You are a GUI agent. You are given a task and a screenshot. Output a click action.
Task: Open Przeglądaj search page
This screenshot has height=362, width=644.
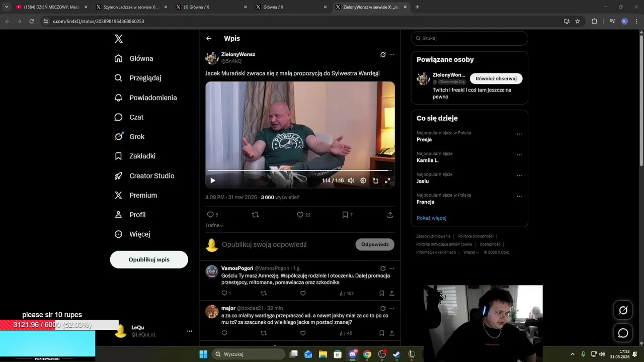138,78
